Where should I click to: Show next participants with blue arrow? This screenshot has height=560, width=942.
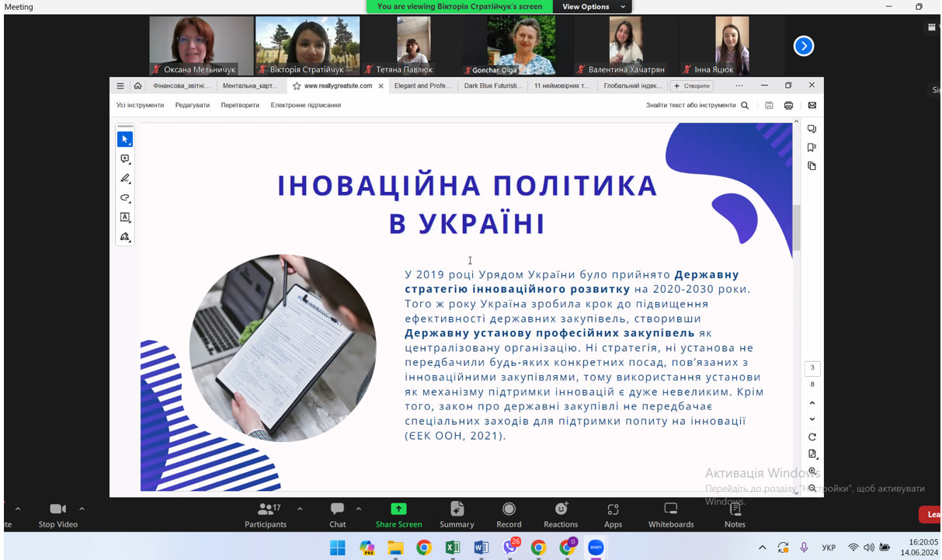[803, 47]
